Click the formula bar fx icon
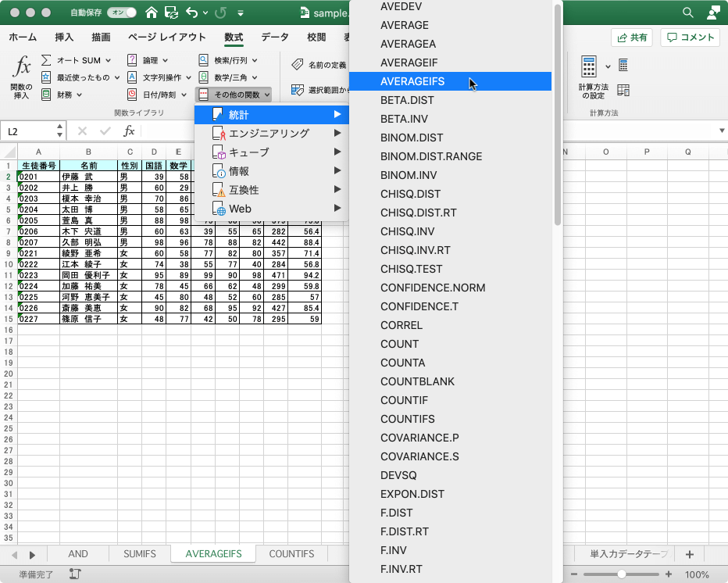 pos(129,131)
